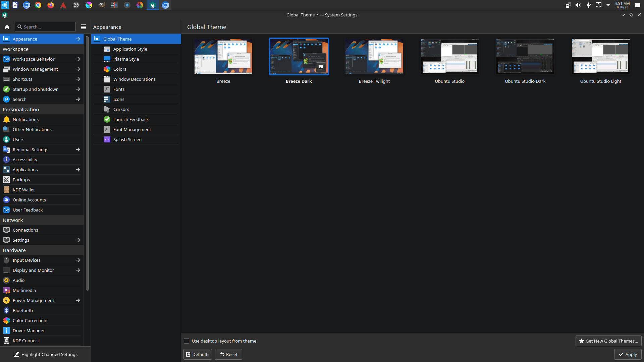The width and height of the screenshot is (644, 362).
Task: Open Firefox from the top panel
Action: (x=51, y=5)
